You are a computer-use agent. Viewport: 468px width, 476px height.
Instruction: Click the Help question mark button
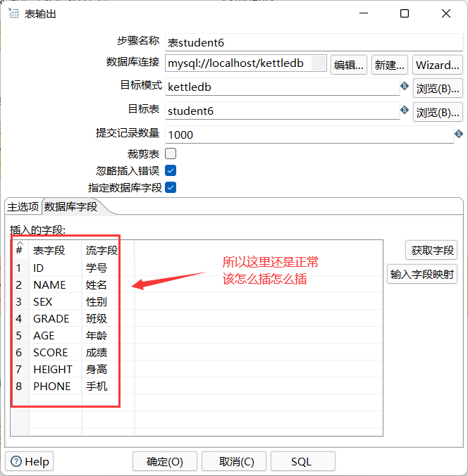point(30,462)
